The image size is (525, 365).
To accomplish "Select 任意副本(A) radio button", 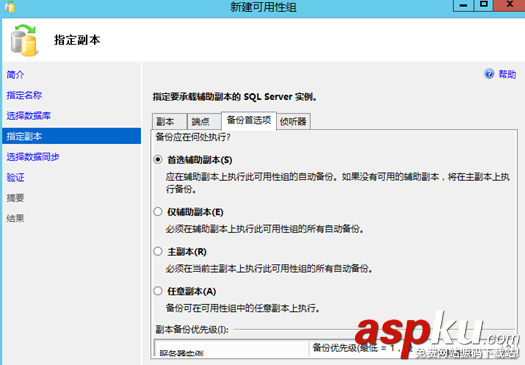I will tap(158, 291).
